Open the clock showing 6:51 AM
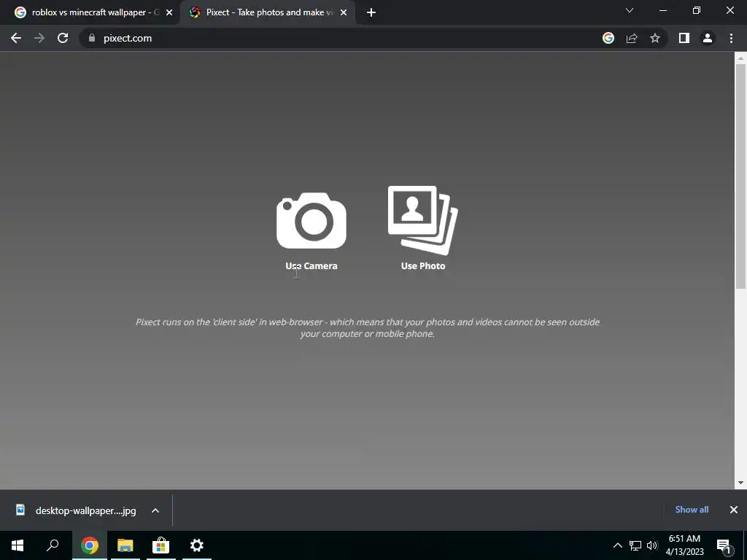The image size is (747, 560). coord(684,545)
